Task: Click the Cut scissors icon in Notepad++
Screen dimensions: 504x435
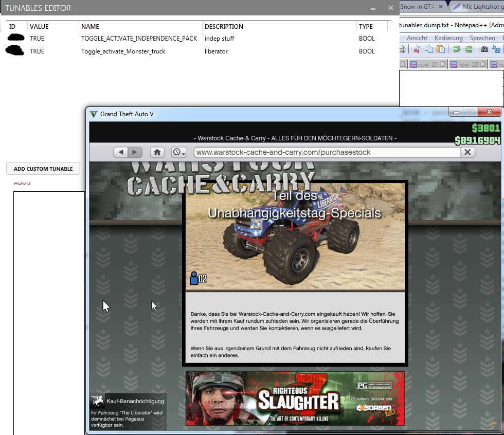Action: (417, 49)
